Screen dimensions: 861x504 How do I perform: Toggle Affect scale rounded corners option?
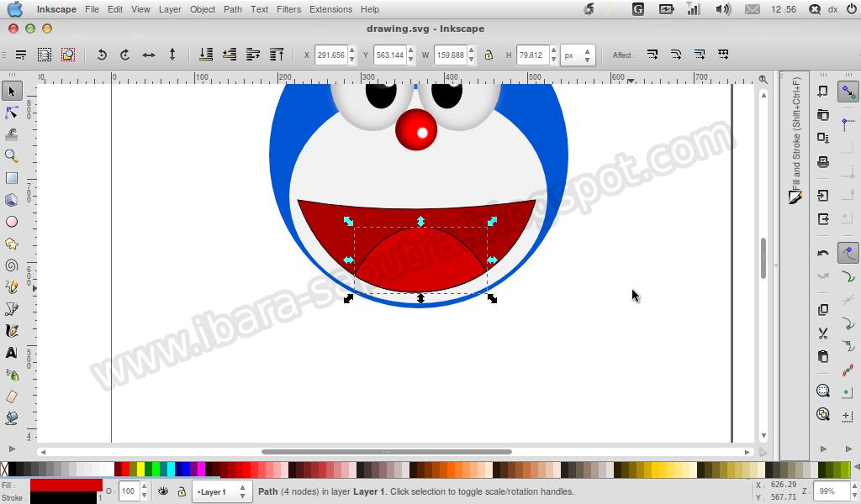click(676, 55)
